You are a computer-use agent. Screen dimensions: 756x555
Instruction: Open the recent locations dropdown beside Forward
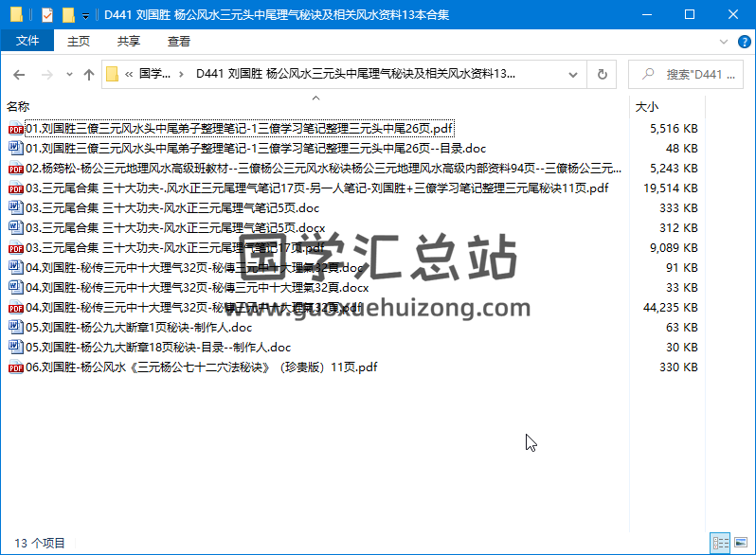(x=68, y=75)
